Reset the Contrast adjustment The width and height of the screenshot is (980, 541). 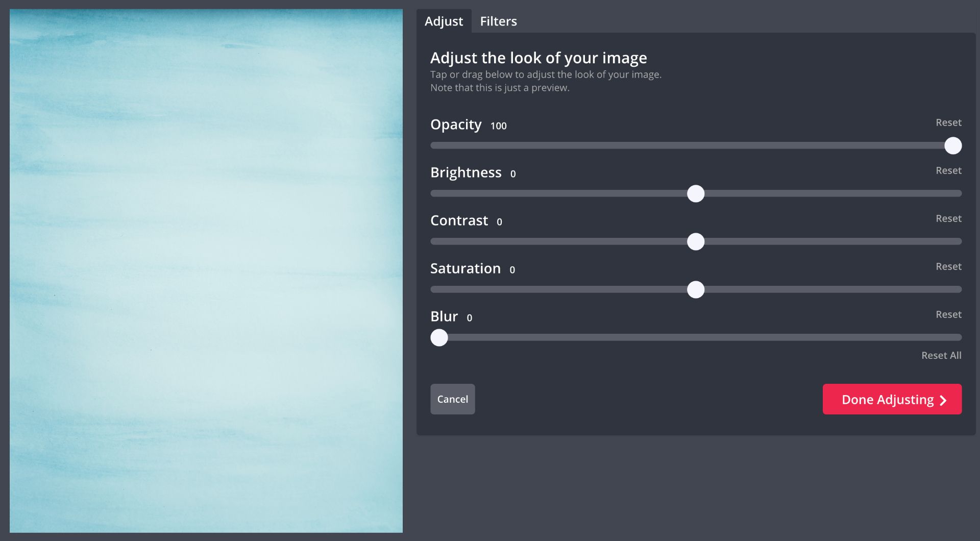948,218
